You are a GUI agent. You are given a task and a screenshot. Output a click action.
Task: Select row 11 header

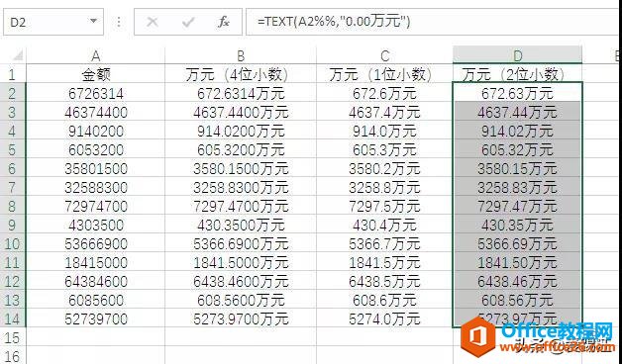(x=12, y=262)
